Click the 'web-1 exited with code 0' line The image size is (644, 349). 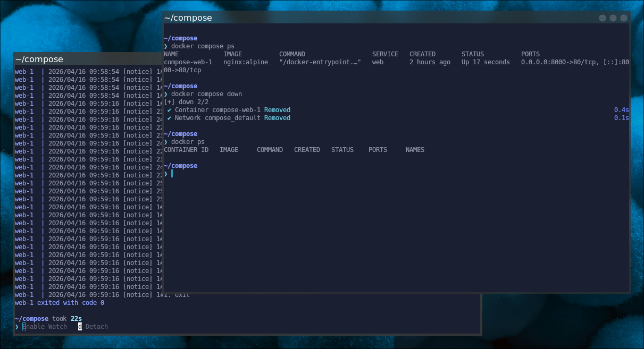click(60, 303)
